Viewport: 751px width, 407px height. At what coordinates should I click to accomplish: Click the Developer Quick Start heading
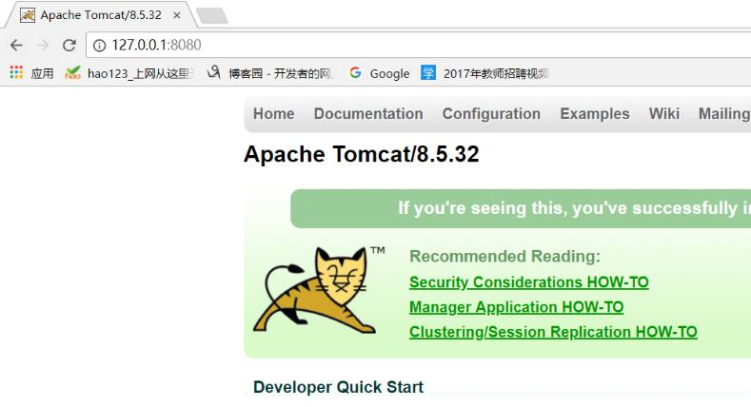338,387
